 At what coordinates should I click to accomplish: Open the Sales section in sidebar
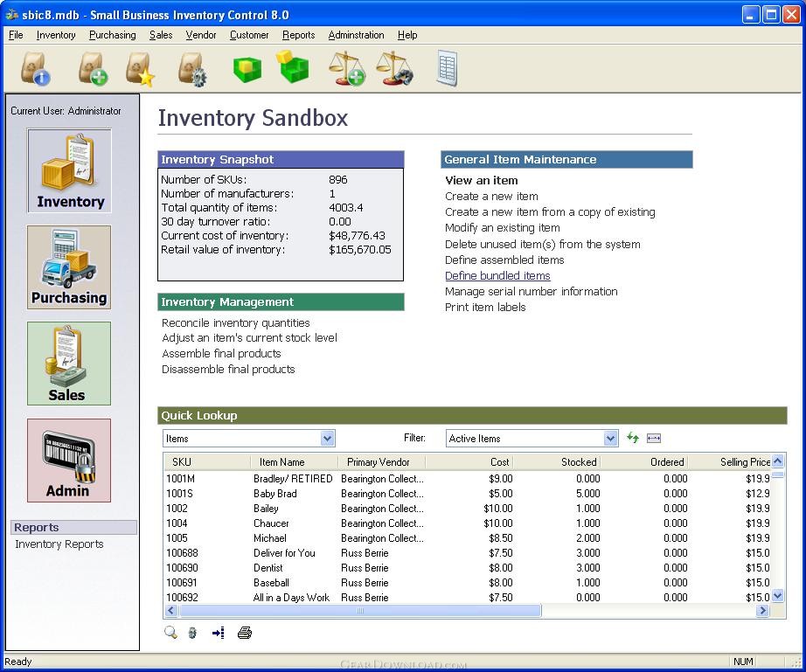tap(69, 364)
